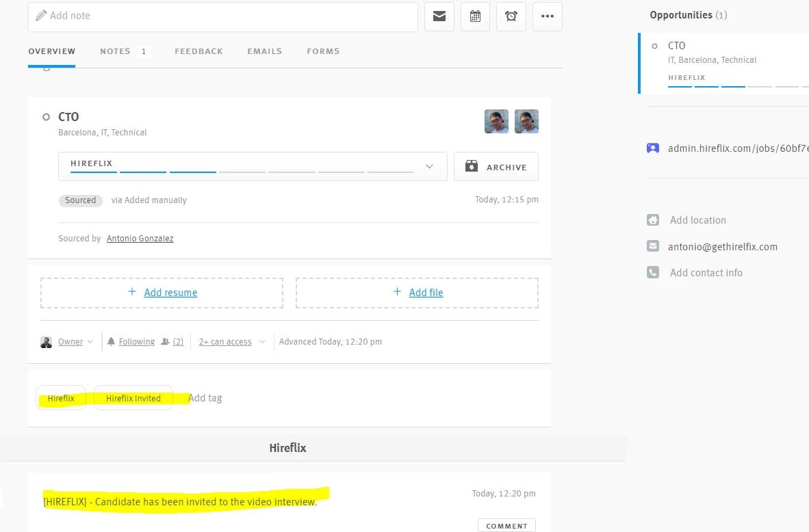Viewport: 809px width, 532px height.
Task: Click antonio@gethirelfix.com email address
Action: [x=722, y=246]
